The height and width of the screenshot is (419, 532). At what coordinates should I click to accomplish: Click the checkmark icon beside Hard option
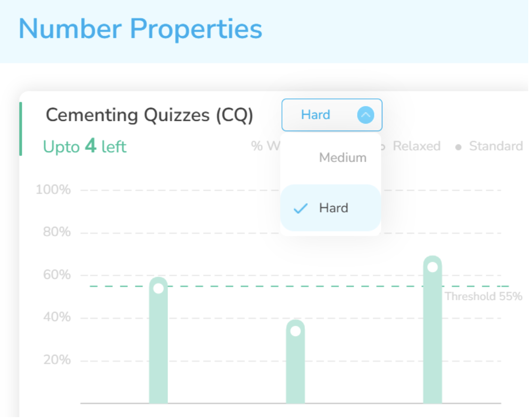300,209
